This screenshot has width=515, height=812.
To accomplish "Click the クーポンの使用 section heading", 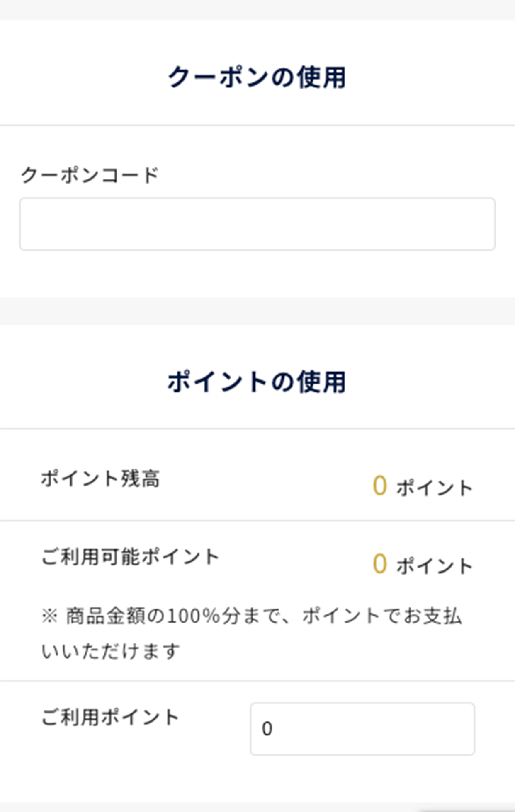I will coord(257,76).
